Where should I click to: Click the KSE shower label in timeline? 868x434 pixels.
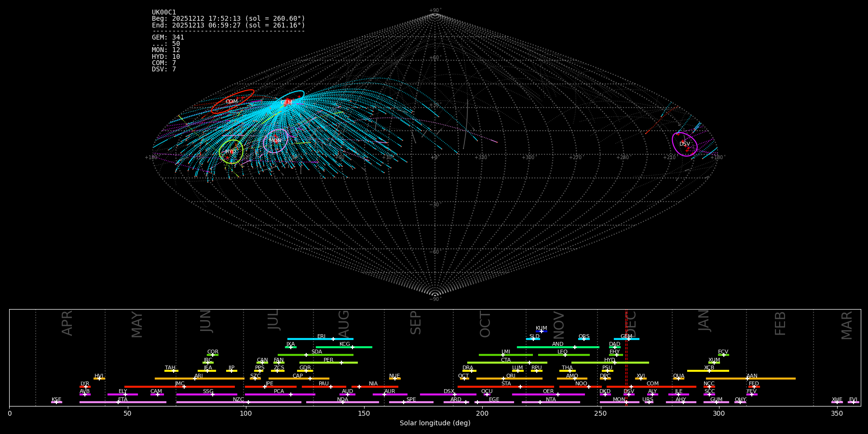pyautogui.click(x=56, y=400)
